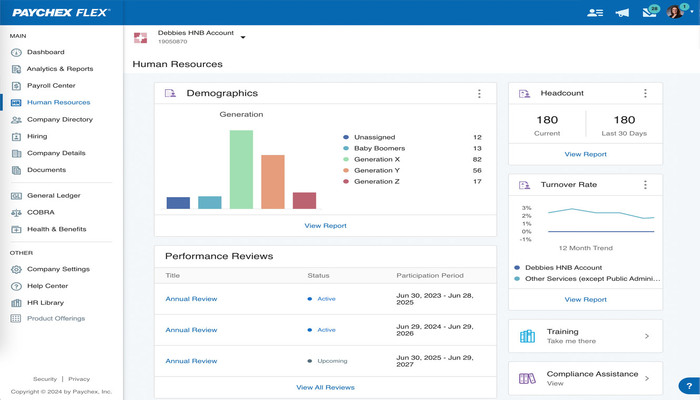Click the Headcount card icon
The width and height of the screenshot is (700, 400).
(x=524, y=93)
